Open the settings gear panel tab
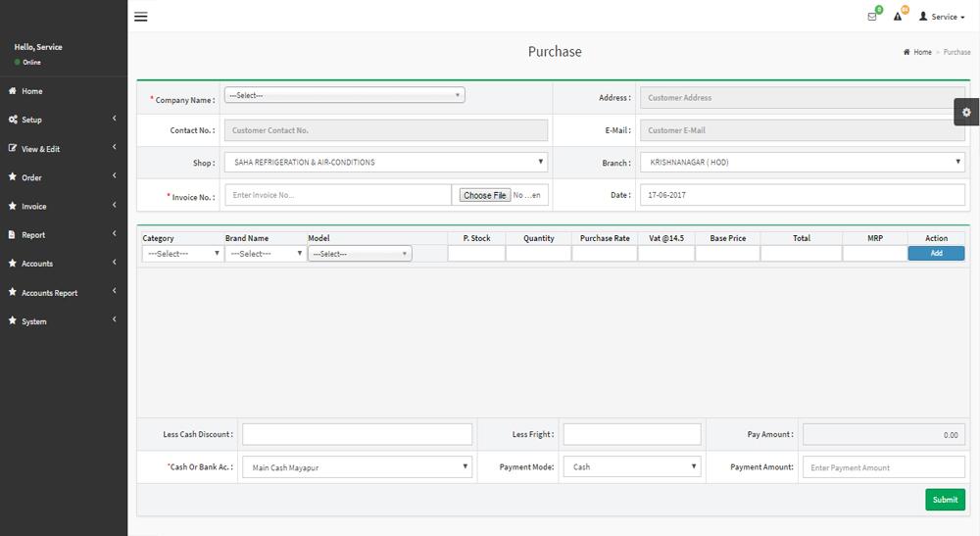Screen dimensions: 980x536 click(966, 112)
